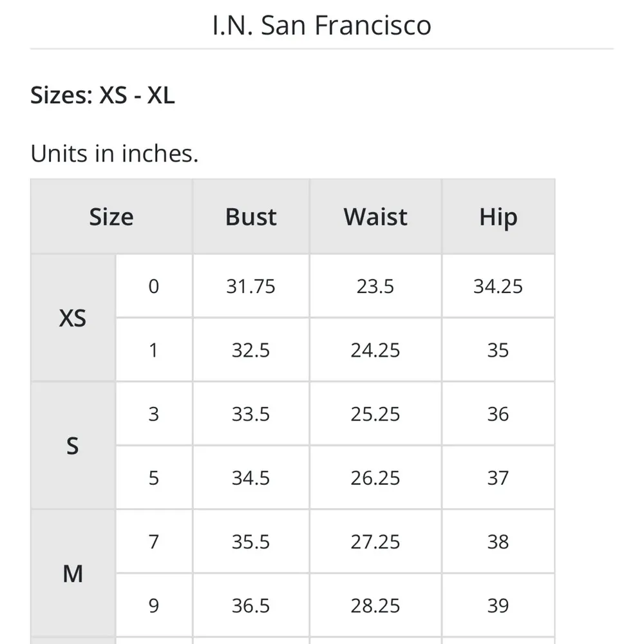
Task: Click the 34.25 hip measurement
Action: 498,286
